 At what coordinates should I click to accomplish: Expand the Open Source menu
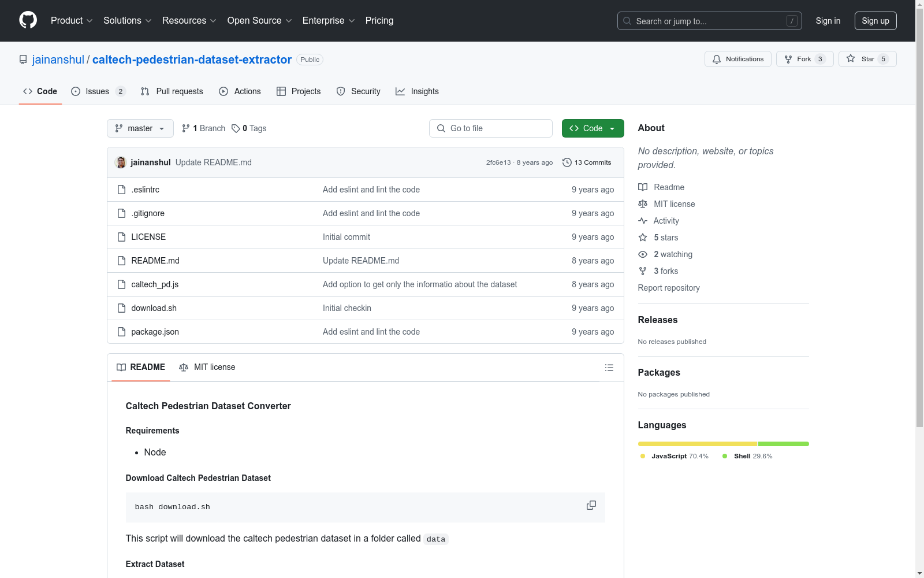(260, 20)
